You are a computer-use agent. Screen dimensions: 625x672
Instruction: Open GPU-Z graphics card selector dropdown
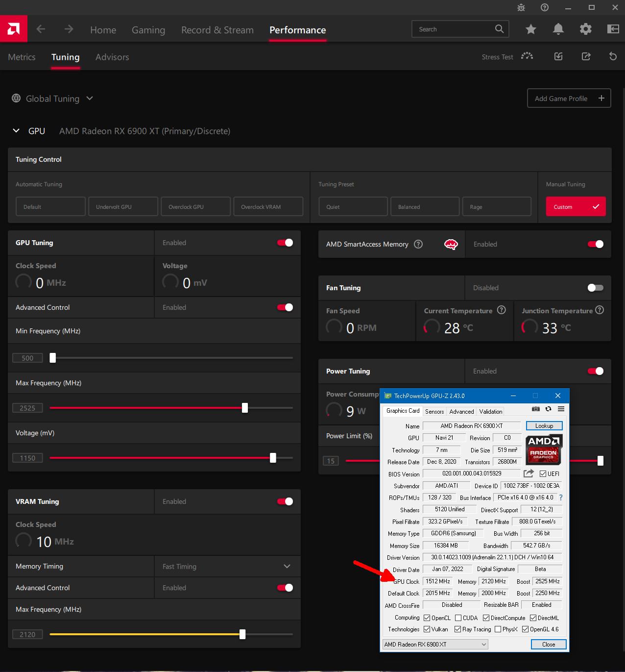(435, 645)
